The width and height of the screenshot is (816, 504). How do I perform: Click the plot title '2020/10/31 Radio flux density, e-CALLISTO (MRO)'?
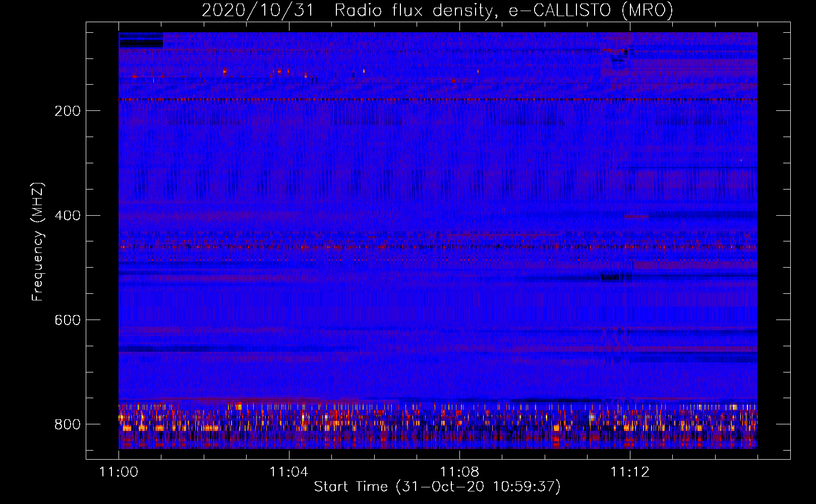coord(437,10)
